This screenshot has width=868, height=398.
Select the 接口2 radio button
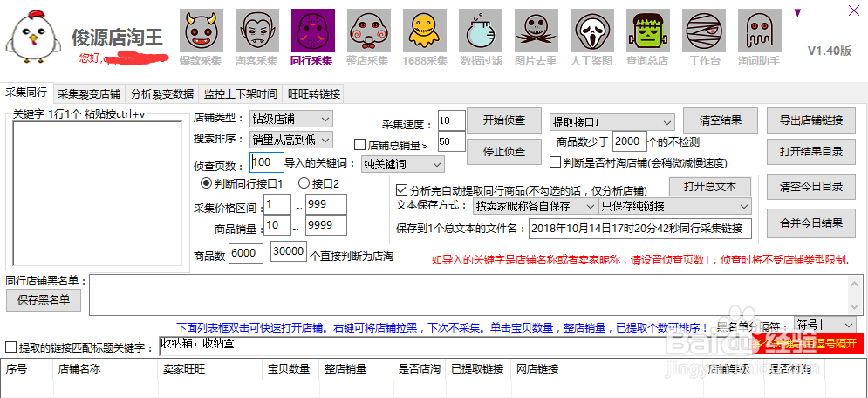coord(304,182)
